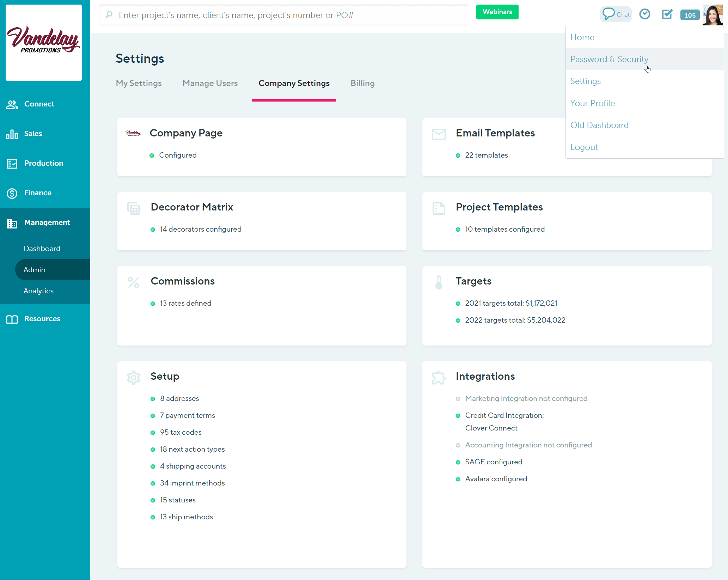
Task: Open the Billing tab
Action: [x=362, y=83]
